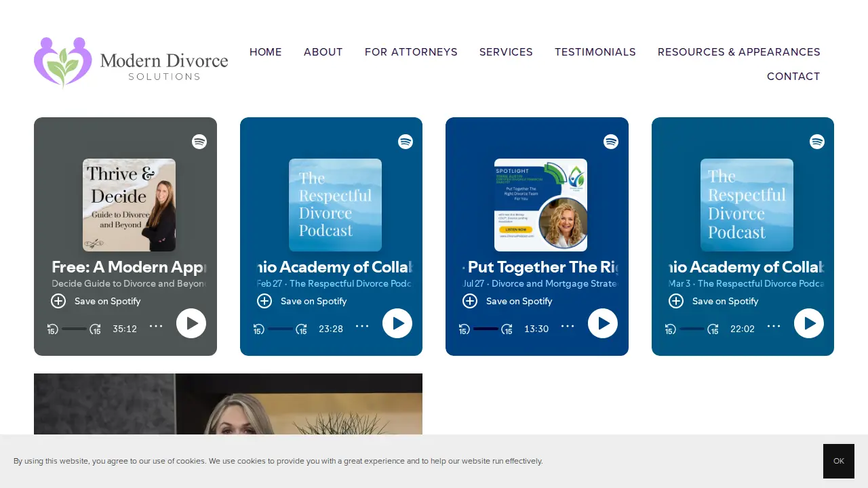Click the 'Jul 27 · Divorce and Mortgage Strate' subtitle

coord(540,284)
